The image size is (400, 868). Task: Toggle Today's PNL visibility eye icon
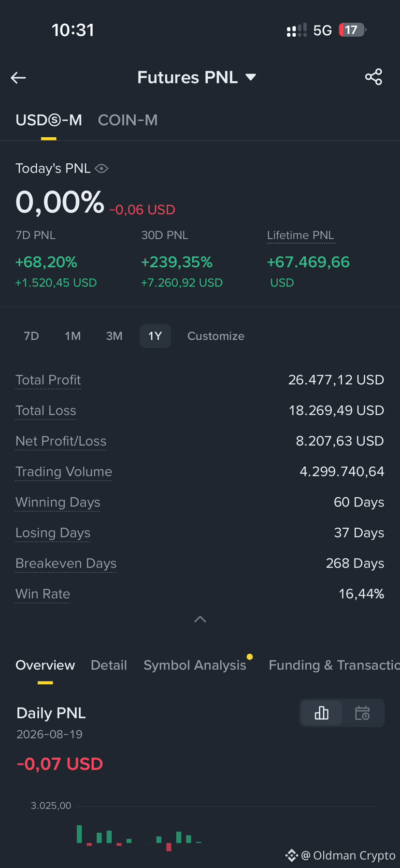[x=101, y=169]
